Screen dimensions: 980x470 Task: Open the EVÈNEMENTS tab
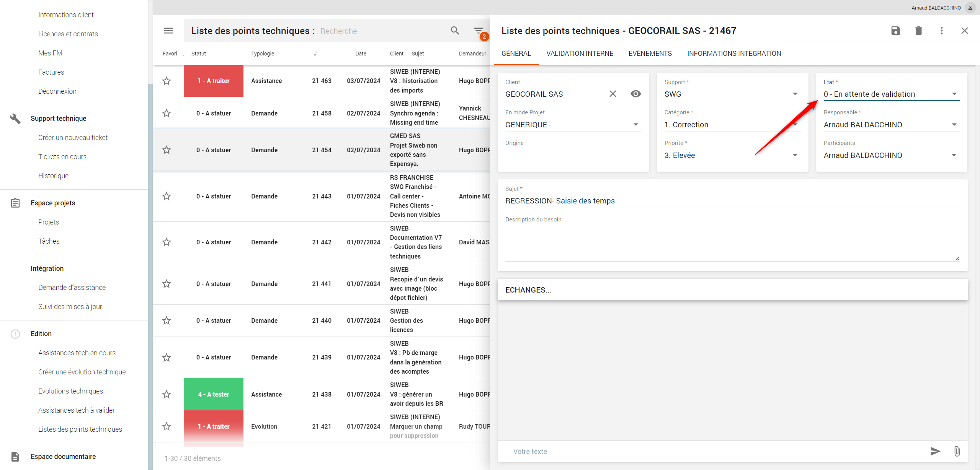650,54
